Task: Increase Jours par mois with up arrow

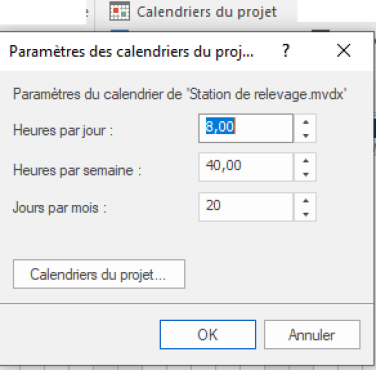Action: click(306, 201)
